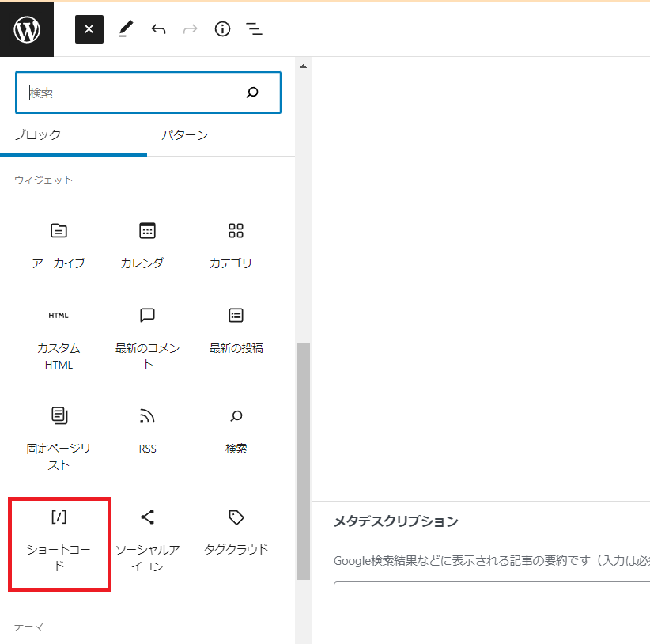Insert the ショートコード block
650x644 pixels.
[59, 544]
